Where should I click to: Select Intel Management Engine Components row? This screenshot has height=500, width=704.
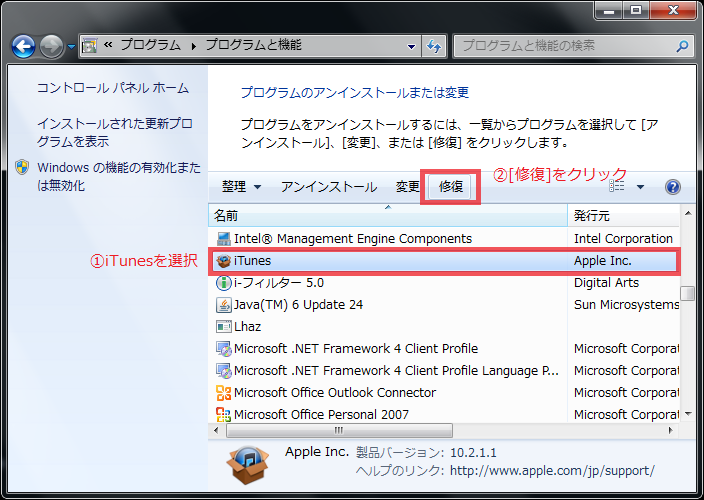click(x=444, y=238)
